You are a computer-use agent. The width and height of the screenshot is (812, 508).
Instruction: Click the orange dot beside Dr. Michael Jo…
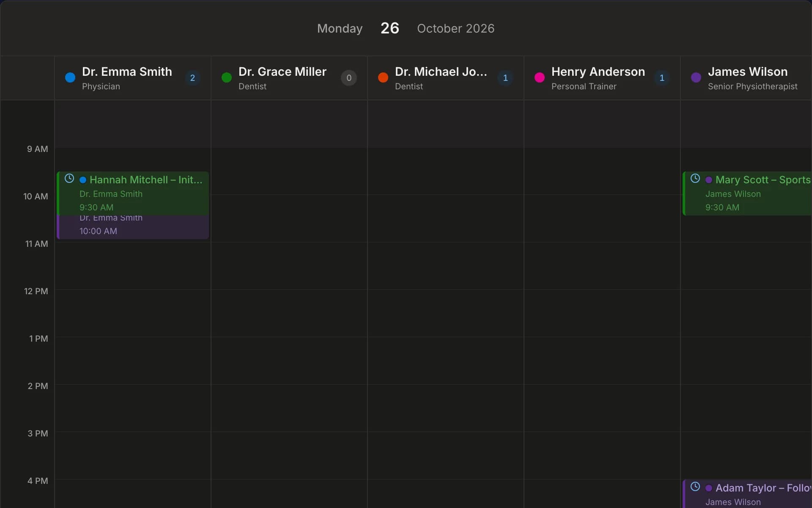(383, 77)
